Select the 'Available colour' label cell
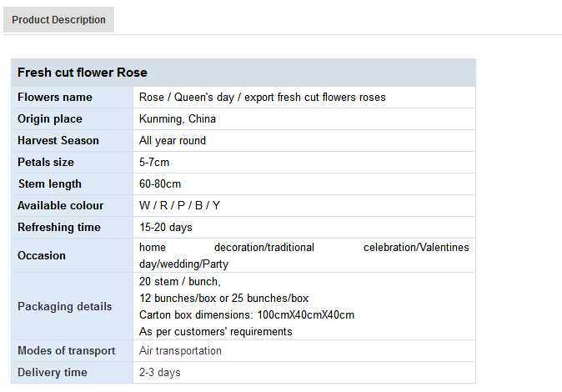The width and height of the screenshot is (562, 392). [61, 206]
